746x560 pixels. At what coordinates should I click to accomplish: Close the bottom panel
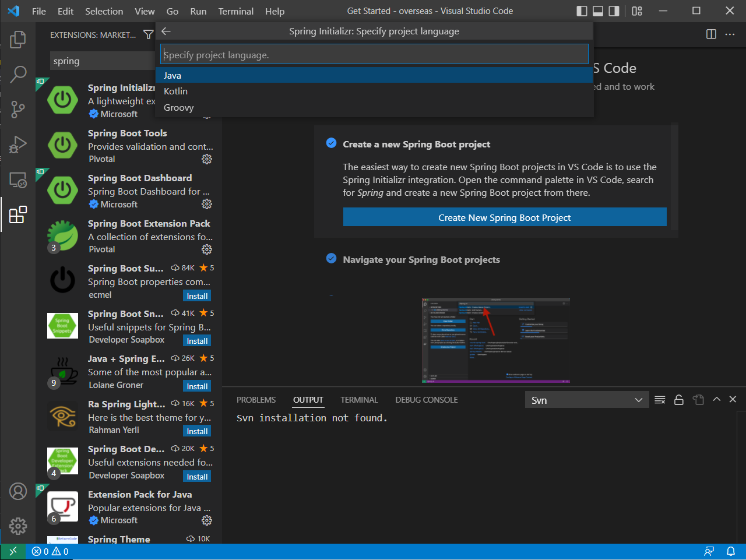click(x=733, y=399)
